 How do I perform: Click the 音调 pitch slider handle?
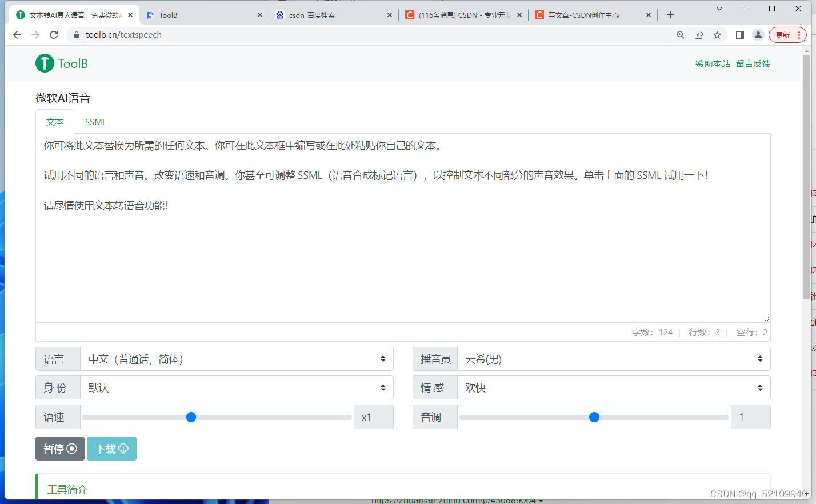(x=594, y=417)
